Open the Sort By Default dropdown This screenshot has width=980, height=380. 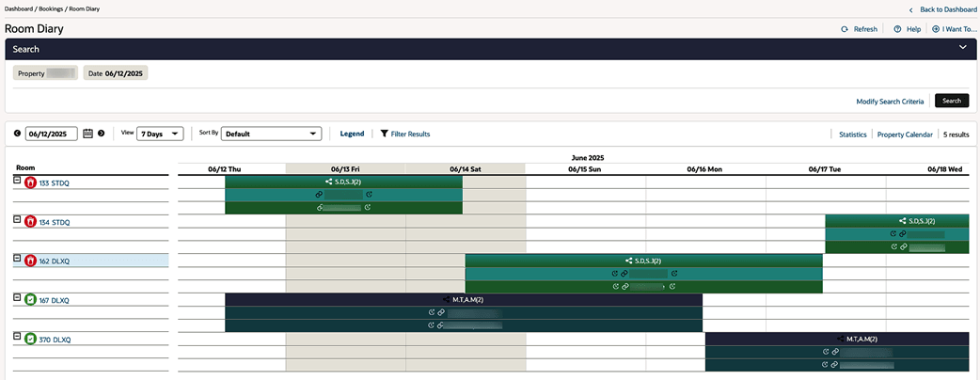(x=271, y=134)
